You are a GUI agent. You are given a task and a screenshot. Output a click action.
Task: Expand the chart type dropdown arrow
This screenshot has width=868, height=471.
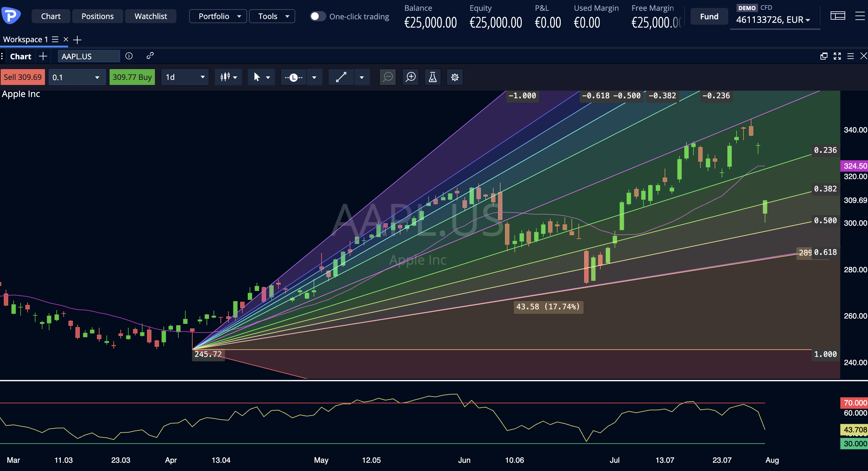click(x=235, y=78)
